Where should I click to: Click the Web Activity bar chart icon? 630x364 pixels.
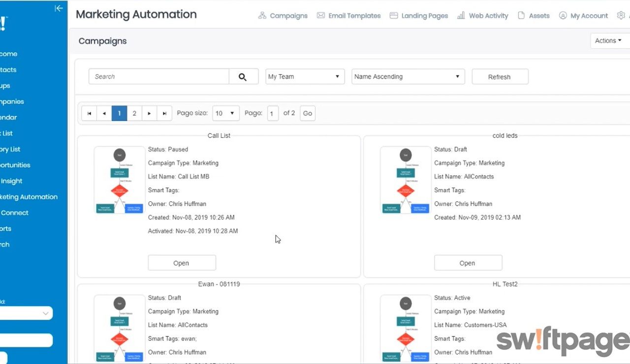click(x=461, y=16)
